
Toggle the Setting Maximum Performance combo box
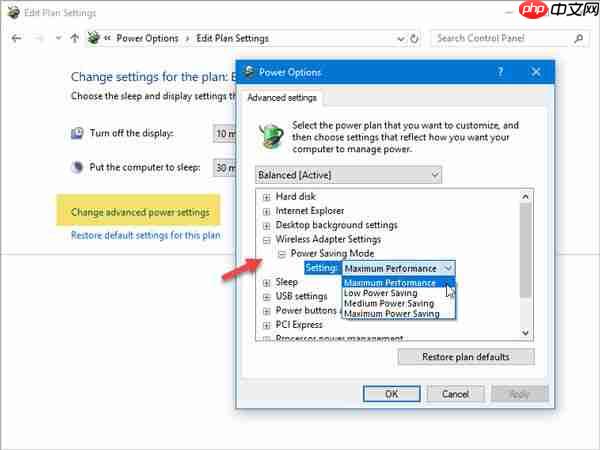(398, 268)
